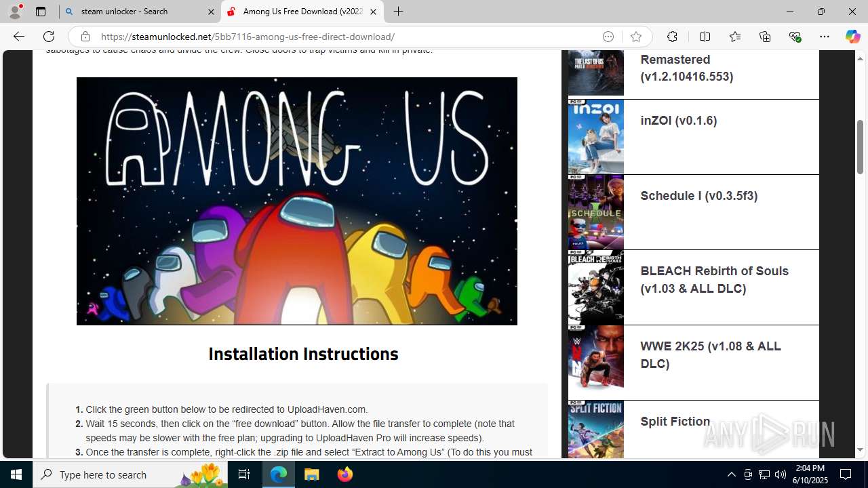Switch to the steam unlocker - Search tab

[x=139, y=12]
